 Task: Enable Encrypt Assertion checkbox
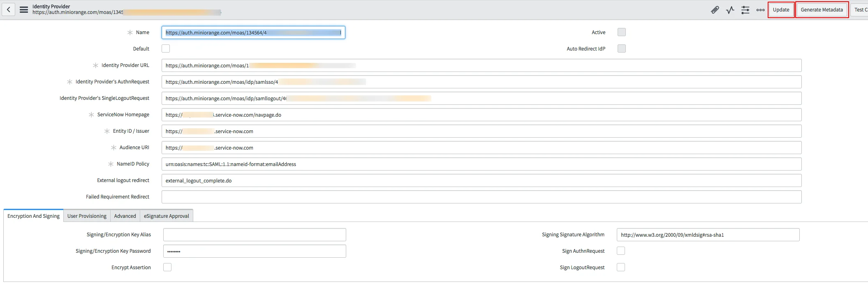pyautogui.click(x=167, y=267)
